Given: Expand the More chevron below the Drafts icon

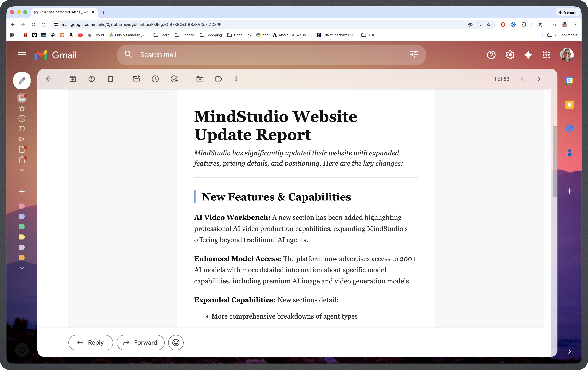Looking at the screenshot, I should click(x=22, y=170).
